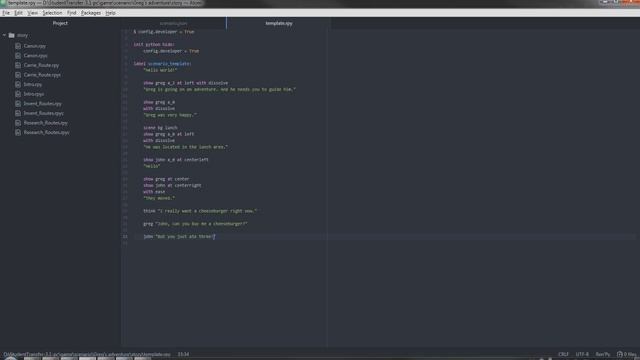The height and width of the screenshot is (360, 640).
Task: Click the file path in status bar
Action: pyautogui.click(x=87, y=354)
